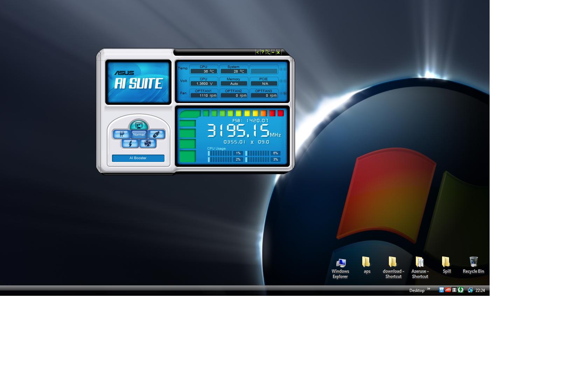Select the Windows Explorer desktop icon
The height and width of the screenshot is (368, 588).
(341, 268)
